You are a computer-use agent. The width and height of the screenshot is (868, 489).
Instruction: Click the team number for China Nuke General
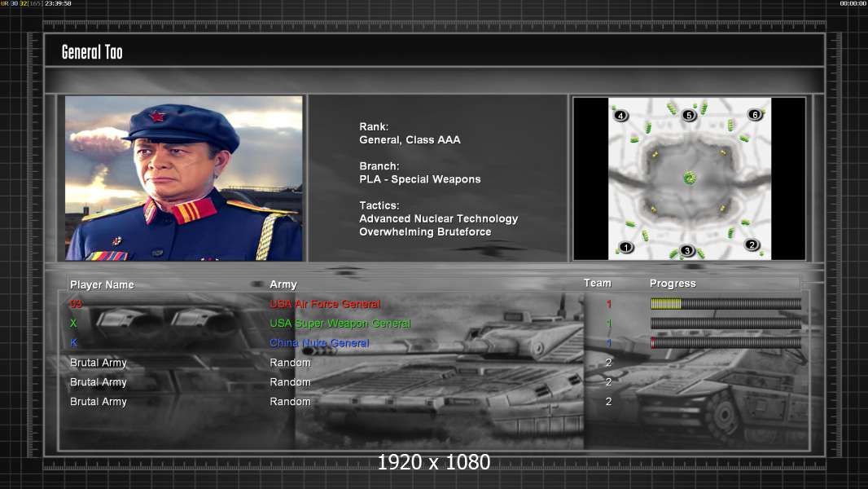pos(609,343)
